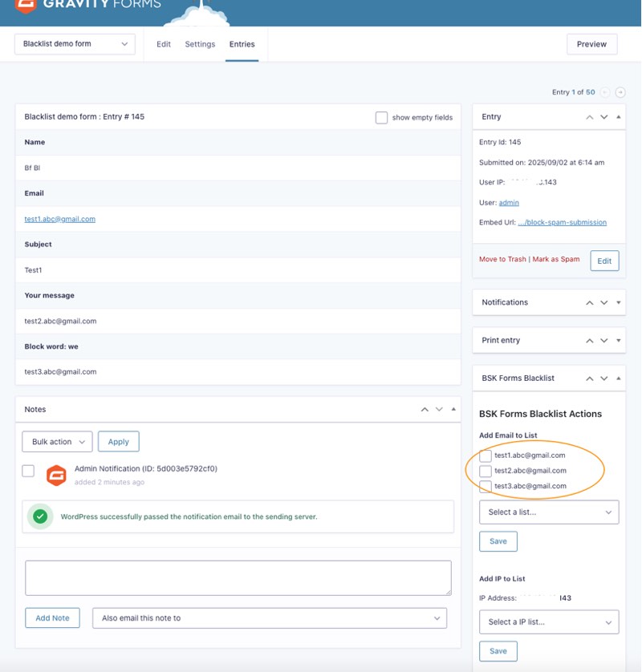
Task: Expand the Notifications panel toggle triangle
Action: coord(619,303)
